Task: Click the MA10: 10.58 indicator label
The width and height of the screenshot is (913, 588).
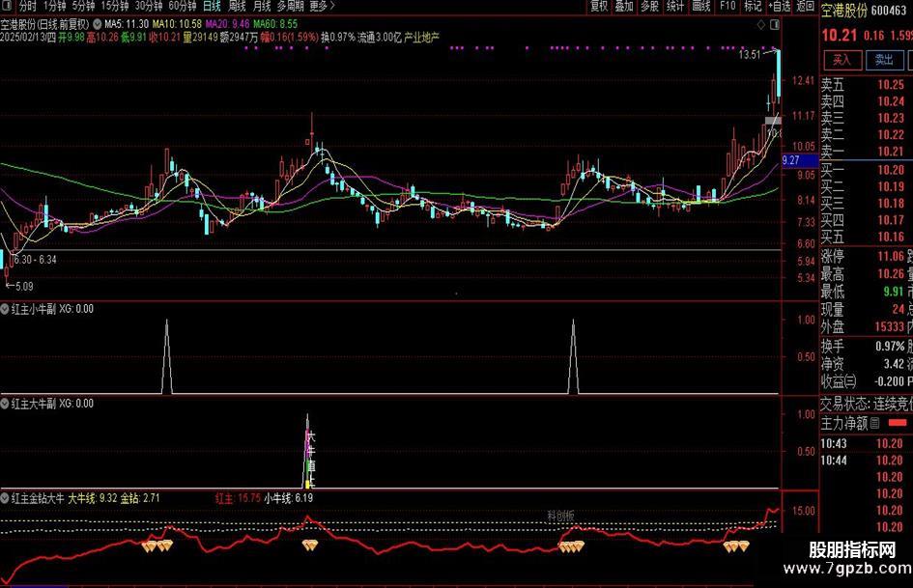Action: pyautogui.click(x=178, y=24)
